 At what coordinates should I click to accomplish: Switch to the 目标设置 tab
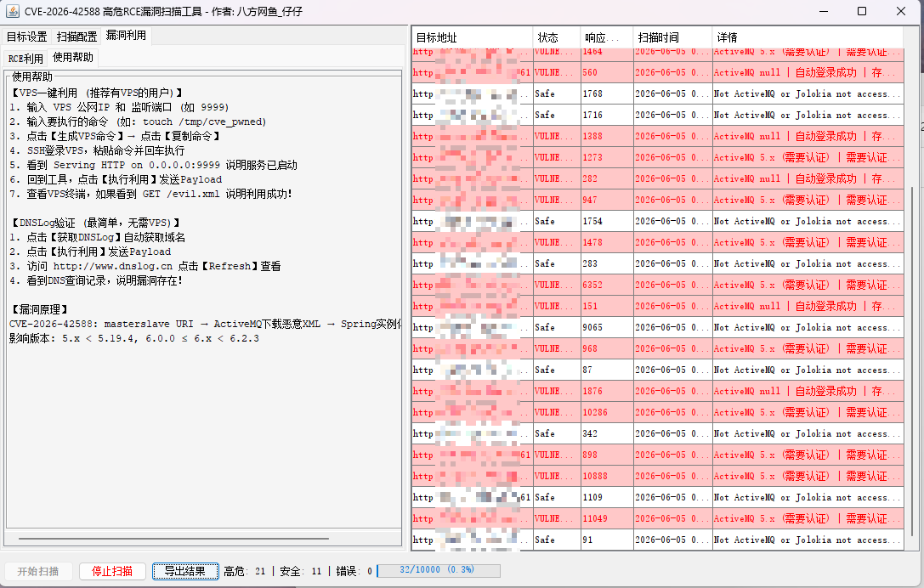pyautogui.click(x=26, y=37)
